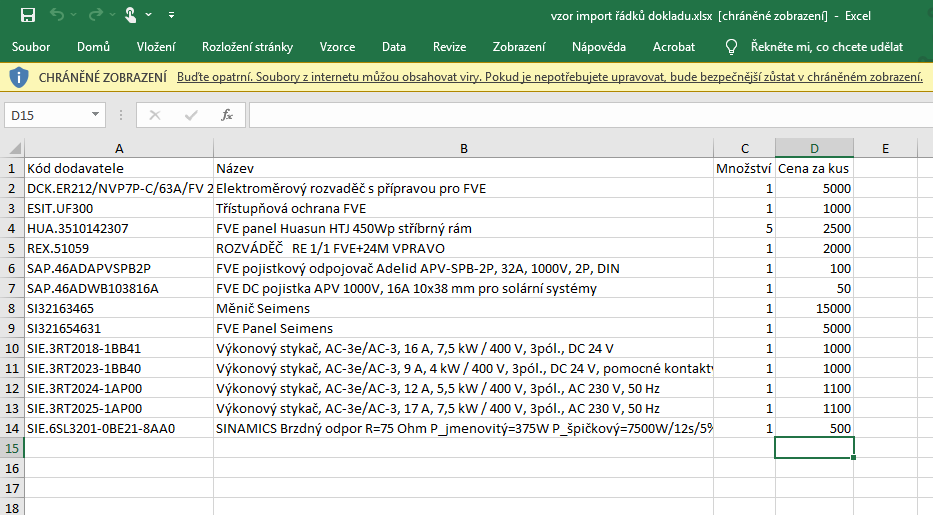Click into the formula bar input
The width and height of the screenshot is (933, 515).
click(591, 115)
